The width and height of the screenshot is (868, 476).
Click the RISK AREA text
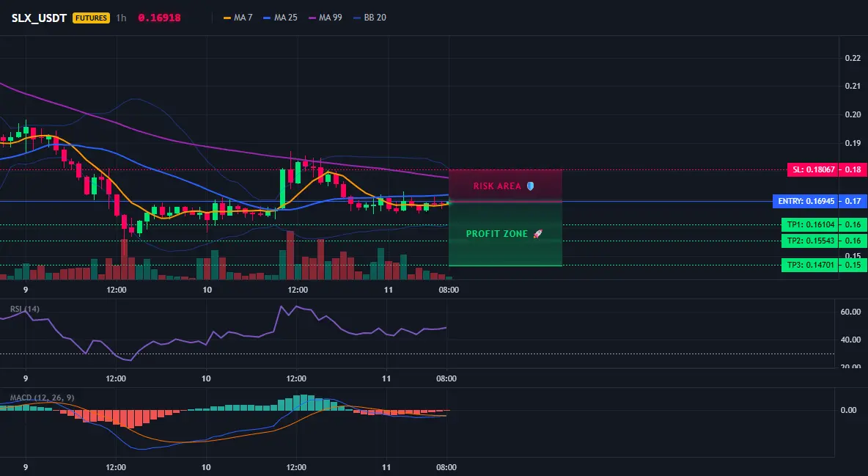(x=497, y=186)
